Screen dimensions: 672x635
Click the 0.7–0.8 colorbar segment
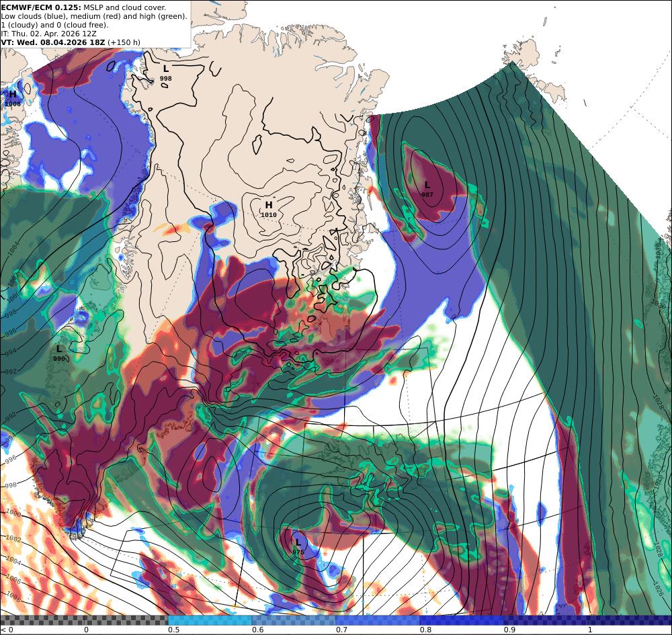tap(378, 620)
